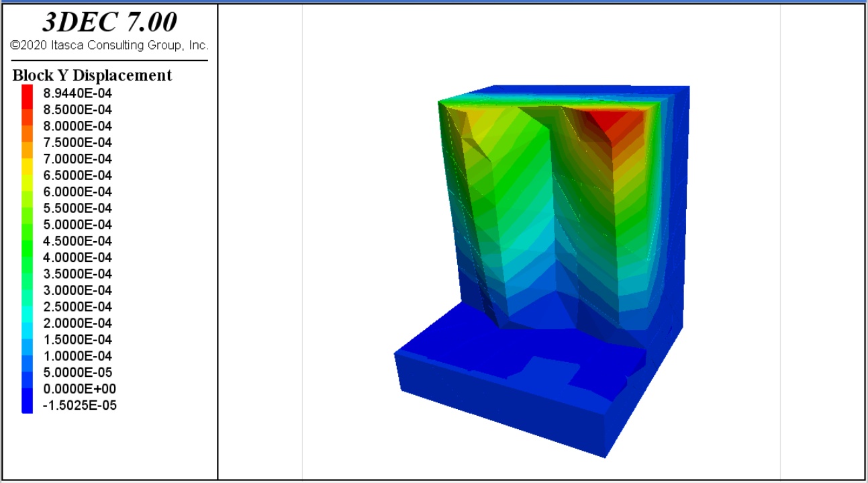This screenshot has height=483, width=868.
Task: Click the 2.5000E-04 legend label
Action: 77,307
